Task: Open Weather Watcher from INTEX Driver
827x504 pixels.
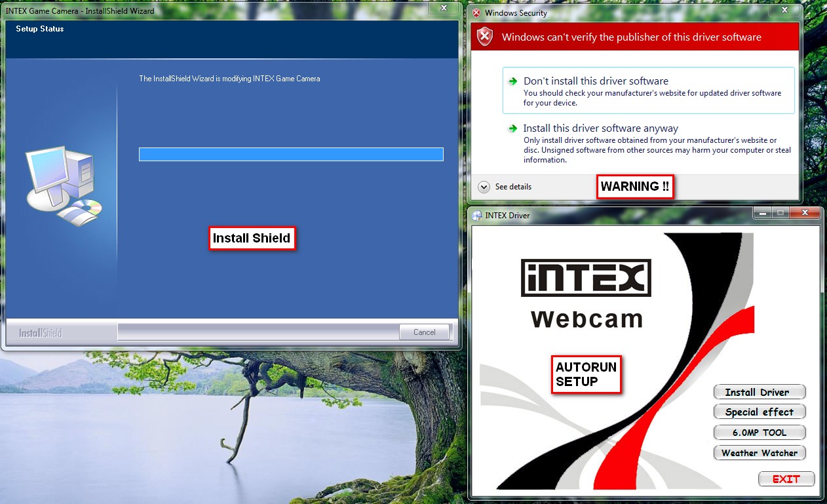Action: pos(759,452)
